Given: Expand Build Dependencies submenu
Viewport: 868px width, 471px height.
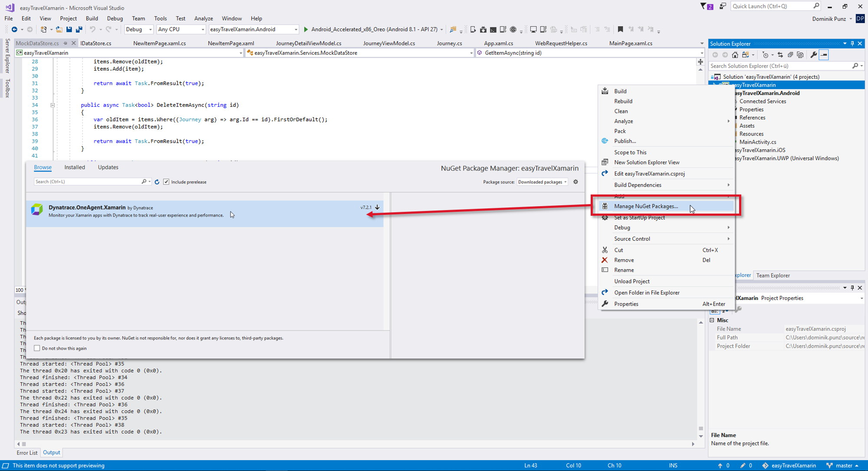Looking at the screenshot, I should (x=666, y=185).
